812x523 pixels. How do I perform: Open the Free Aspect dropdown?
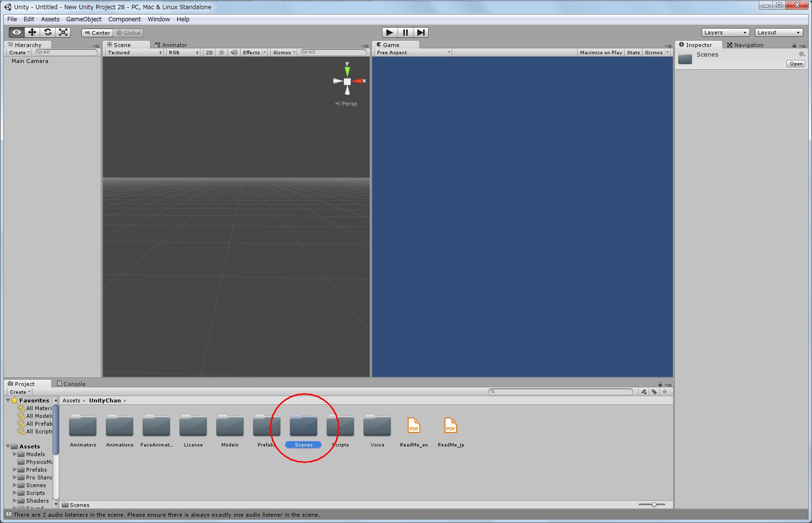pyautogui.click(x=413, y=52)
